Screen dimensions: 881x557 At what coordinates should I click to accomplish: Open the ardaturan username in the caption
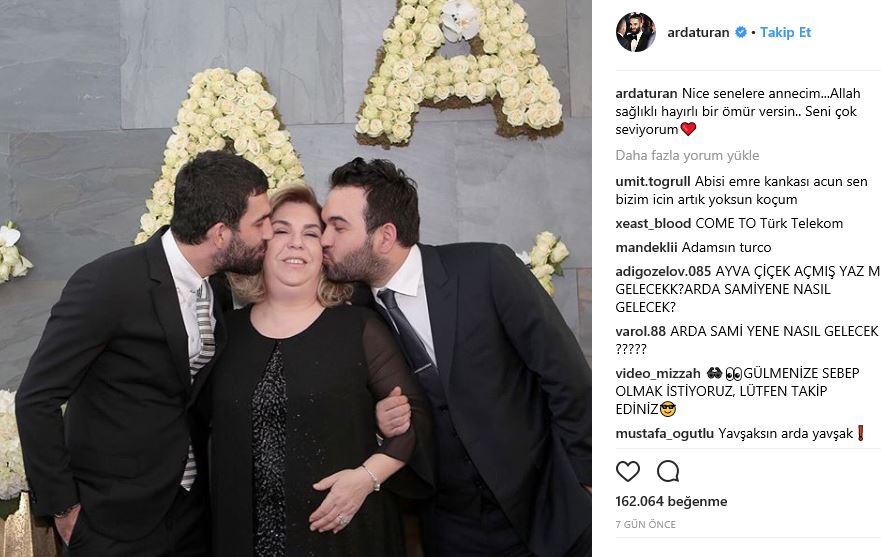[x=646, y=93]
